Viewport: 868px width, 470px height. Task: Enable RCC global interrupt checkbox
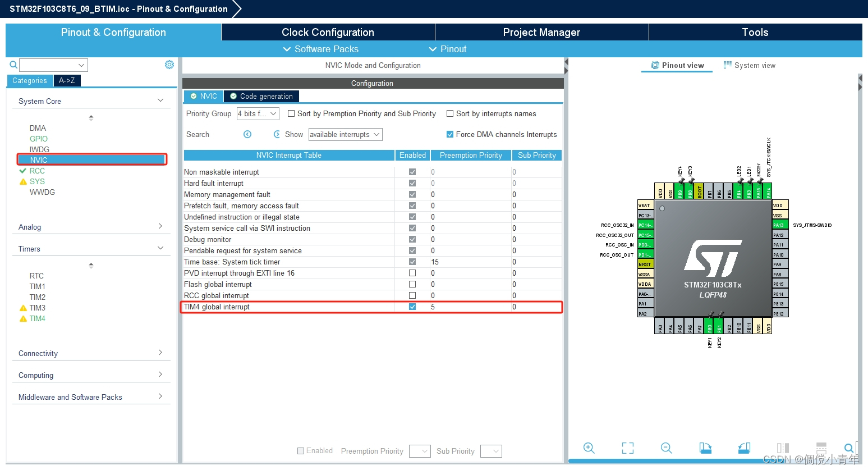tap(412, 295)
